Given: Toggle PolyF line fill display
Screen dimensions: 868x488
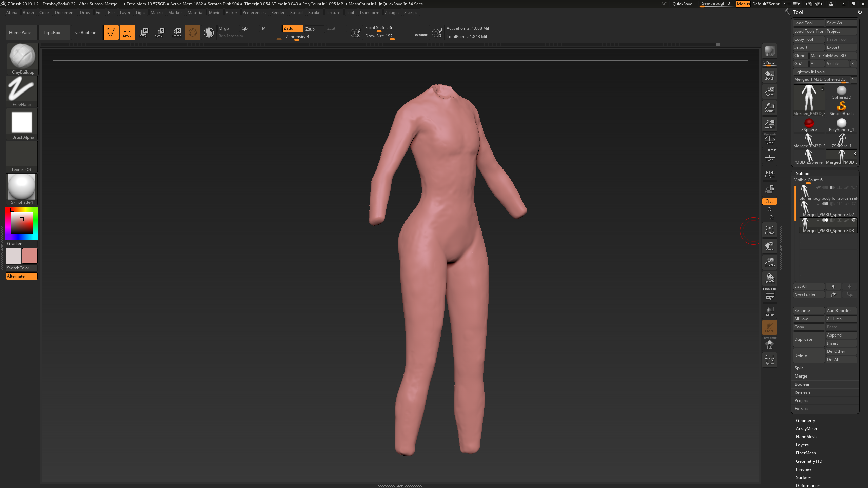Looking at the screenshot, I should 769,294.
